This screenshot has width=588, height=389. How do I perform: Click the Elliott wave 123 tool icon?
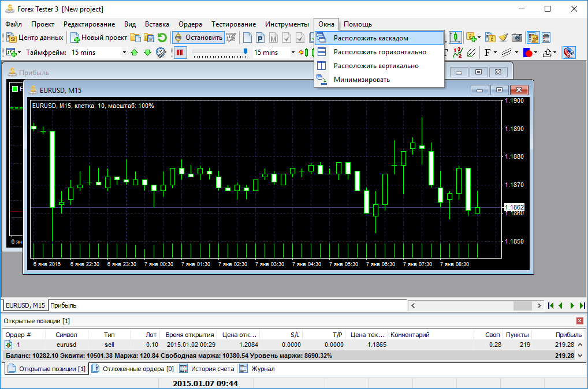pyautogui.click(x=458, y=53)
